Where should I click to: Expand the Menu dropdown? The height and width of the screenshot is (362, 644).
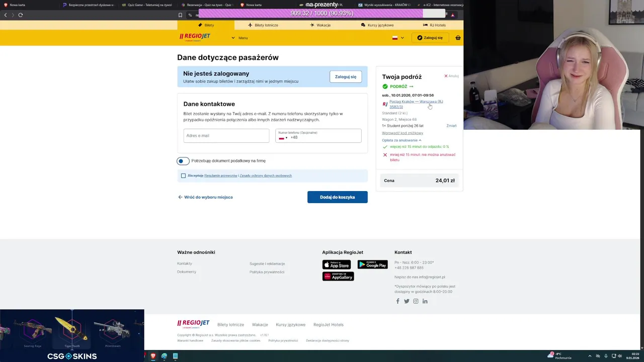pyautogui.click(x=239, y=38)
